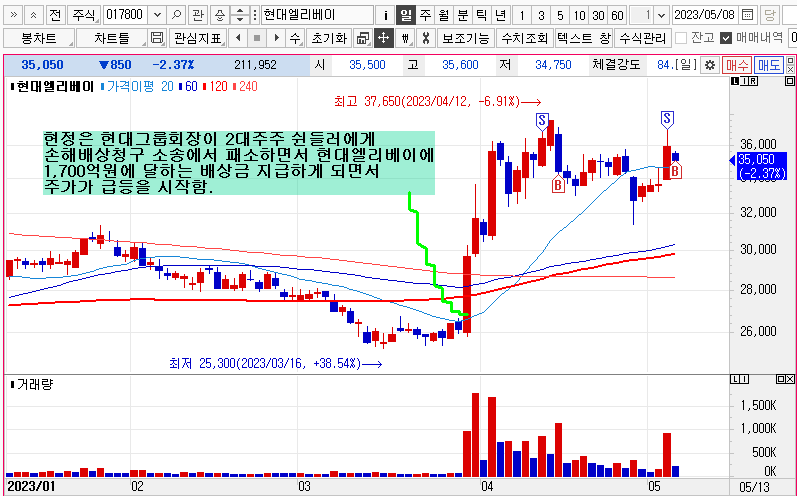Click the red 매수 buy button
Image resolution: width=797 pixels, height=496 pixels.
[737, 65]
